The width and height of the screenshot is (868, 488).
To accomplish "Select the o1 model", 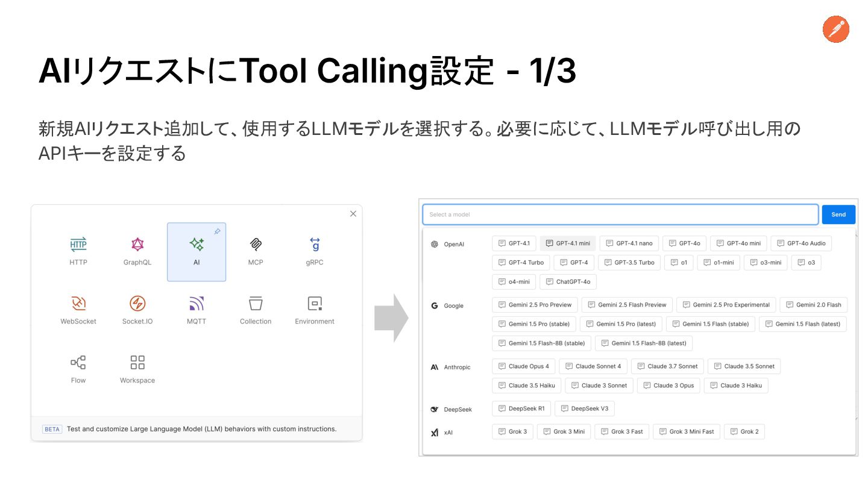I will click(679, 263).
